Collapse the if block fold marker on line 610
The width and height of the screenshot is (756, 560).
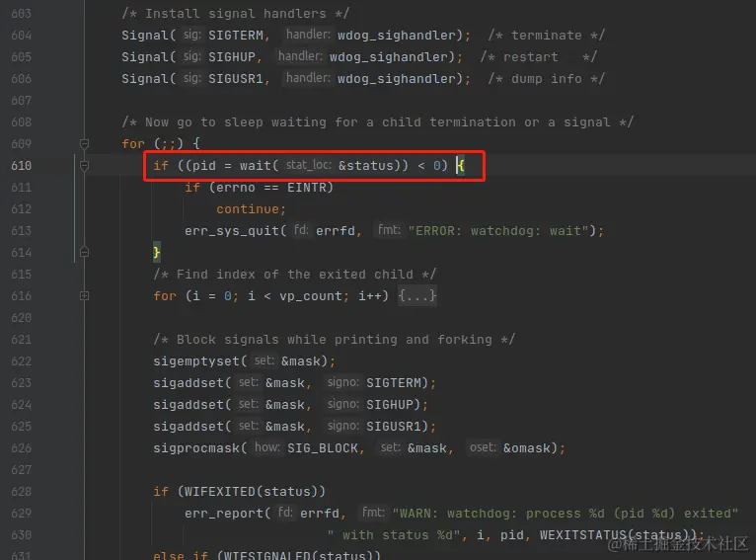84,166
